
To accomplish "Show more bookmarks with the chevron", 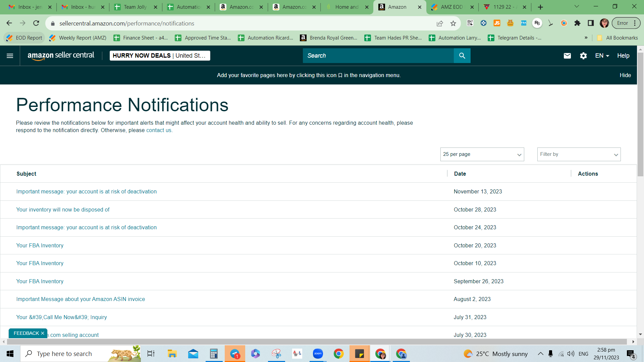I will pos(586,38).
